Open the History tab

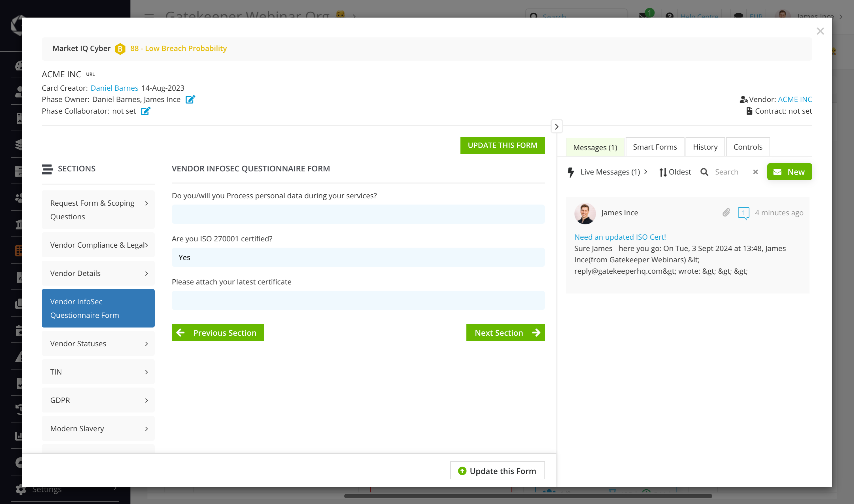point(705,147)
